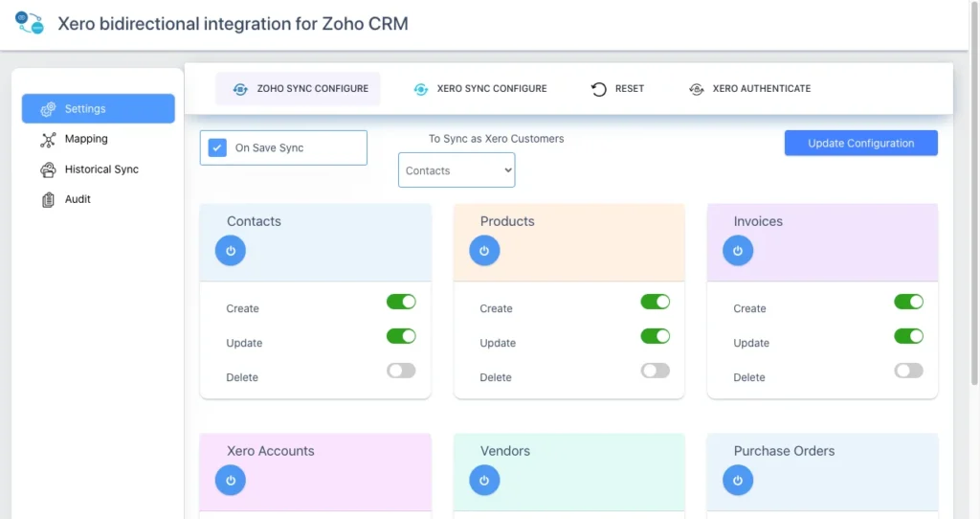This screenshot has height=519, width=980.
Task: Click the Products card heading
Action: pos(507,221)
